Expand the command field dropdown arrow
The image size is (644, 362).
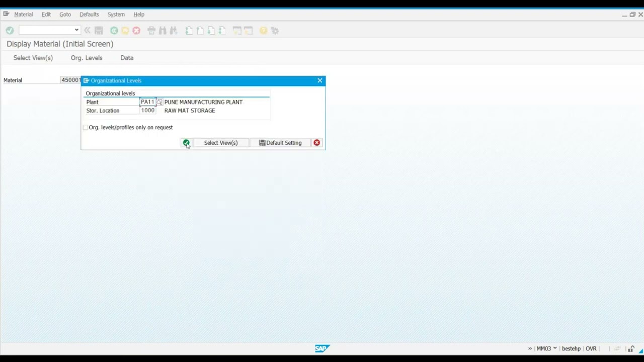76,30
